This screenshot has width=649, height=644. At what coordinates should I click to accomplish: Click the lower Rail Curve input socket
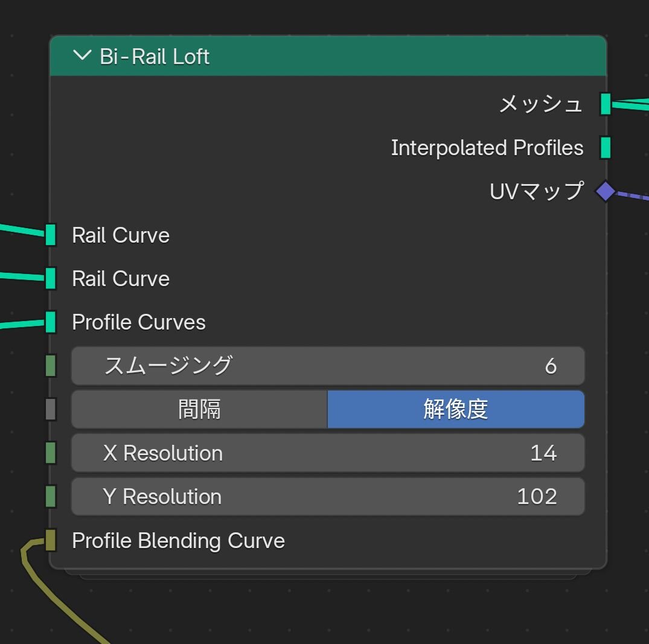click(x=51, y=278)
